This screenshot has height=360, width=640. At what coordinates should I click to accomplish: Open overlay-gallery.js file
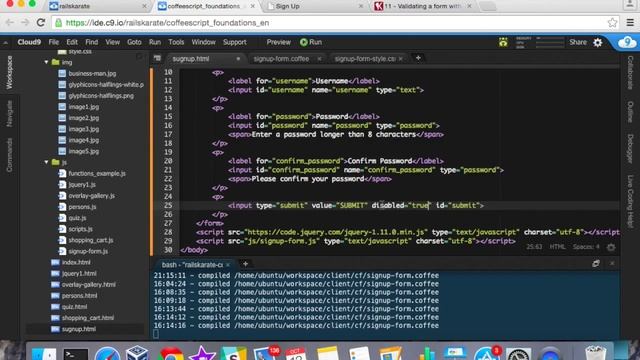click(x=91, y=196)
